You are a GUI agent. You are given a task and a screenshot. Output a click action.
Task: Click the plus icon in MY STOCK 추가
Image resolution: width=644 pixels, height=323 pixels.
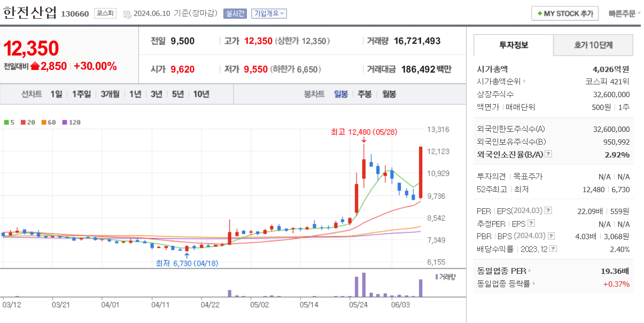(540, 13)
